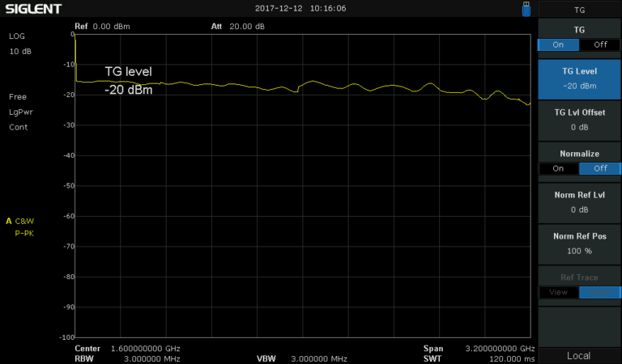The width and height of the screenshot is (622, 364).
Task: Click the Cont sweep mode indicator
Action: point(19,127)
